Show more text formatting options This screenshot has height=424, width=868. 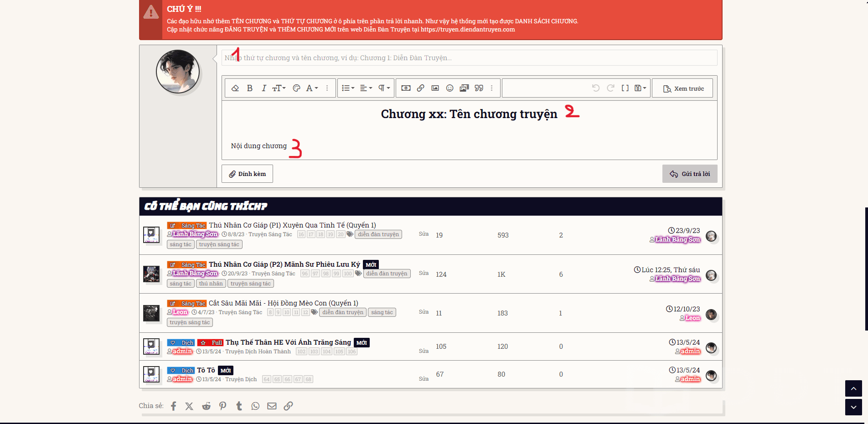327,88
